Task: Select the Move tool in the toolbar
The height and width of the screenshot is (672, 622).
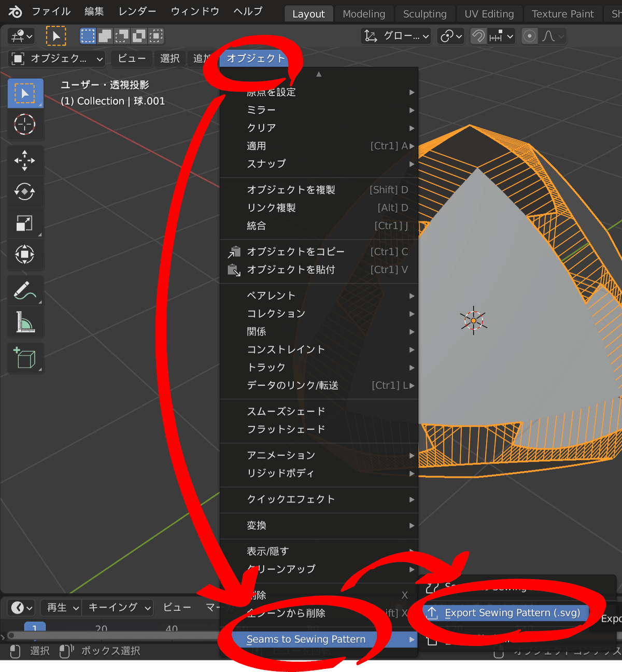Action: 25,161
